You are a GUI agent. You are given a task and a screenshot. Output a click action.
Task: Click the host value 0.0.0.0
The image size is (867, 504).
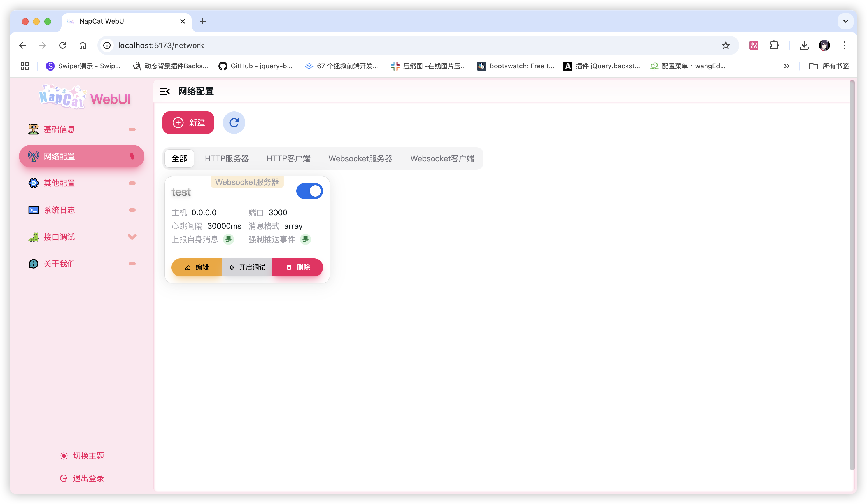pos(204,213)
